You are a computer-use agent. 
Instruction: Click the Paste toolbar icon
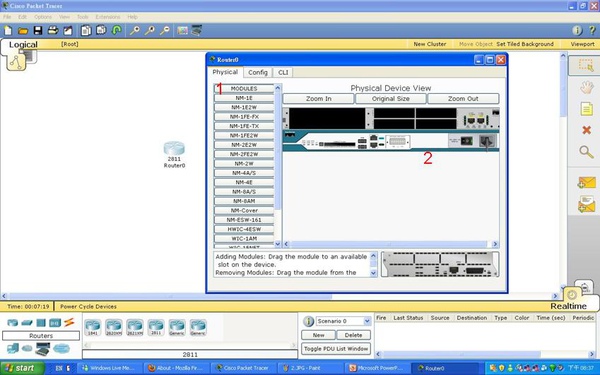(x=101, y=30)
